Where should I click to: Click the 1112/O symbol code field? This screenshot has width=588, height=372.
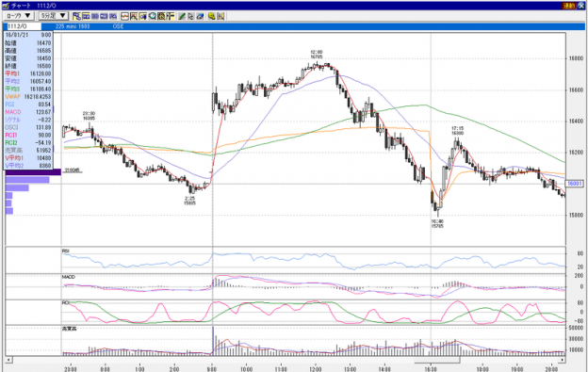pos(24,26)
